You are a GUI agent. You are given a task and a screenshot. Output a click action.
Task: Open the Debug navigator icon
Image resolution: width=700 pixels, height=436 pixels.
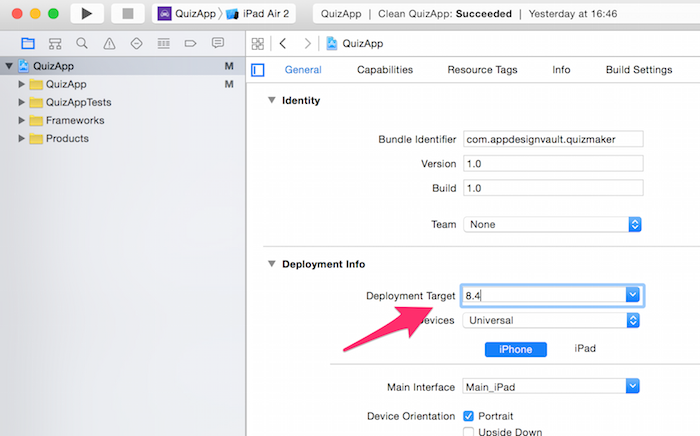[163, 43]
